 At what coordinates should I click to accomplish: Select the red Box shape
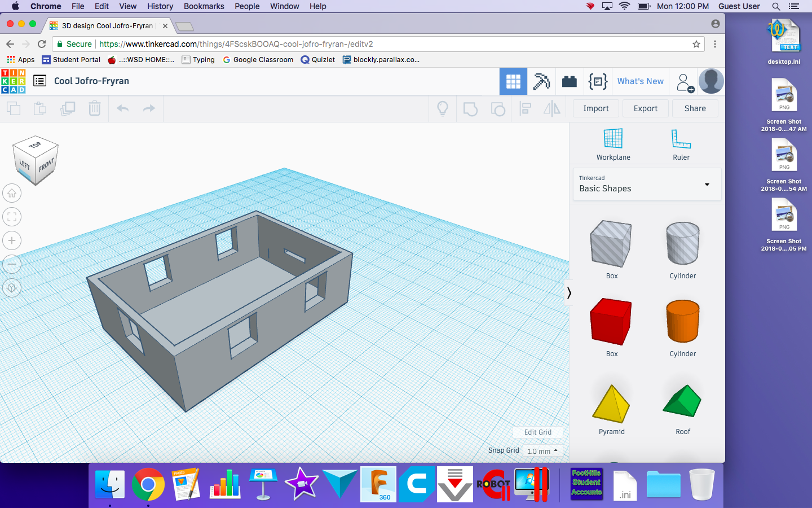click(611, 322)
